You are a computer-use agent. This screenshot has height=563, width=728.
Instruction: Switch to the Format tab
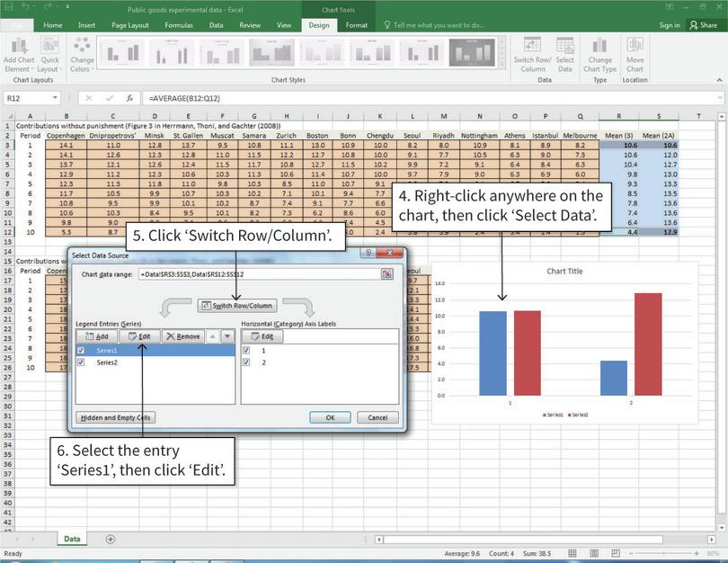[357, 25]
